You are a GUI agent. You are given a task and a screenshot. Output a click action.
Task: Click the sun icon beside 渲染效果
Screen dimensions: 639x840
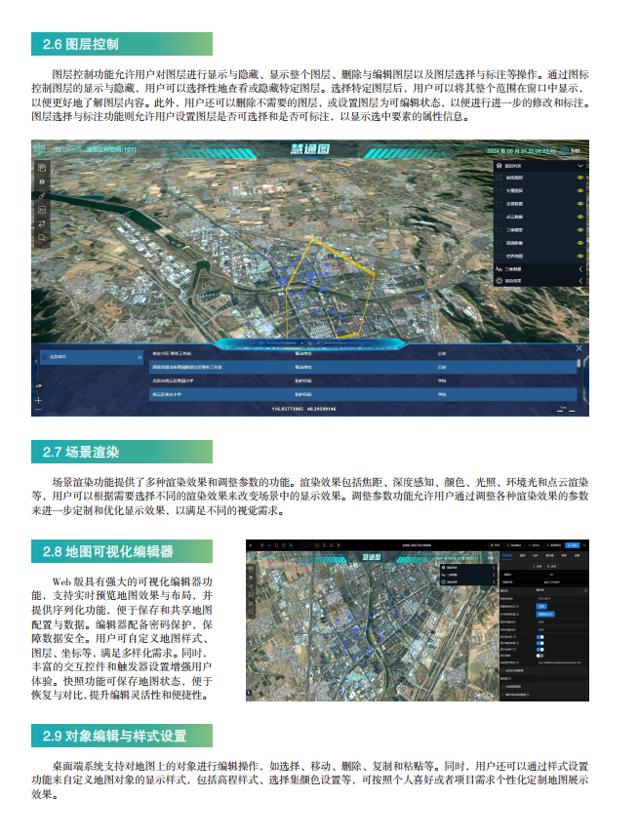point(499,281)
